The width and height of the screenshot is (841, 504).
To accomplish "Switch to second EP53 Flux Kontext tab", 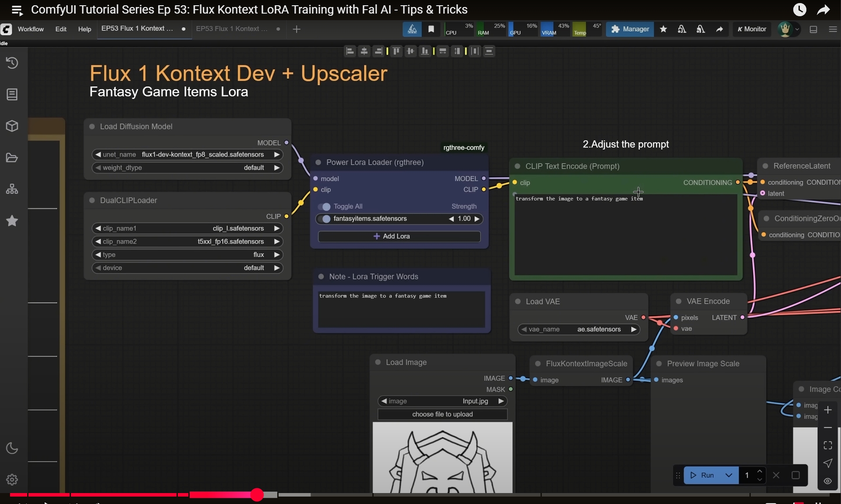I will (x=232, y=28).
